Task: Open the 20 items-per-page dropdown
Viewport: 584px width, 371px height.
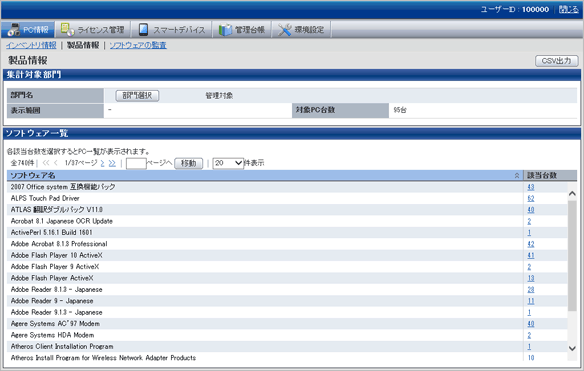Action: click(x=228, y=163)
